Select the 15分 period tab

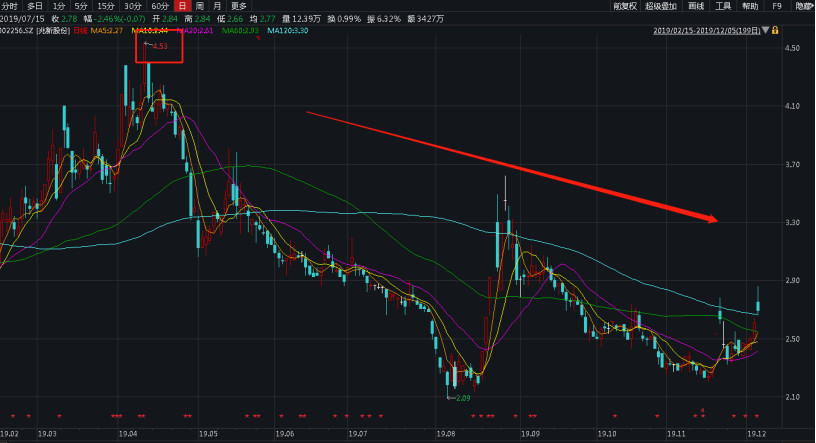[106, 6]
